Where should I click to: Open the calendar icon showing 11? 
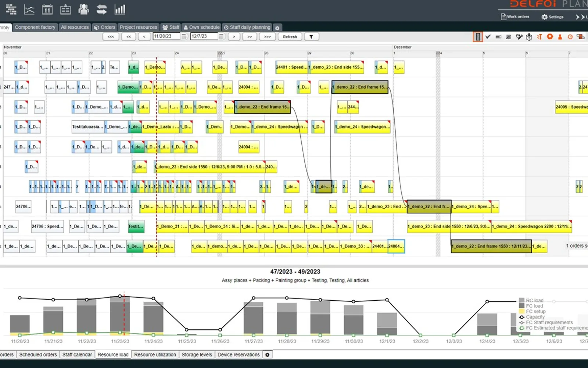pos(47,9)
